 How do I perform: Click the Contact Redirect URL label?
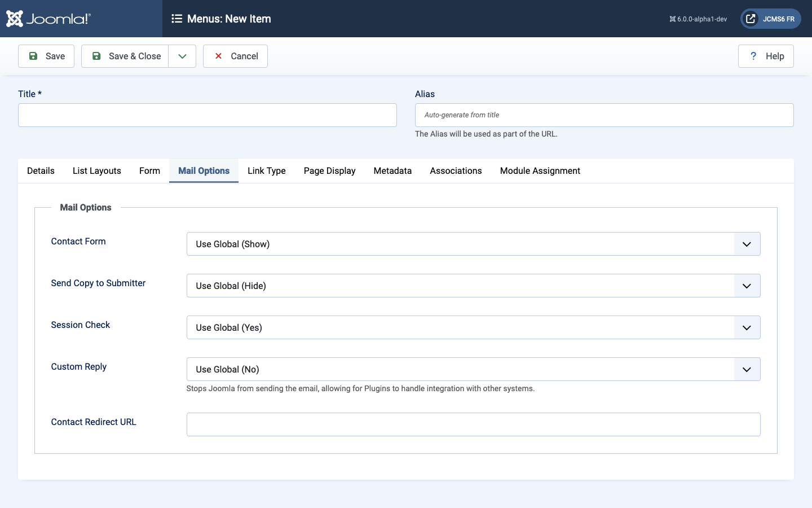pyautogui.click(x=94, y=422)
